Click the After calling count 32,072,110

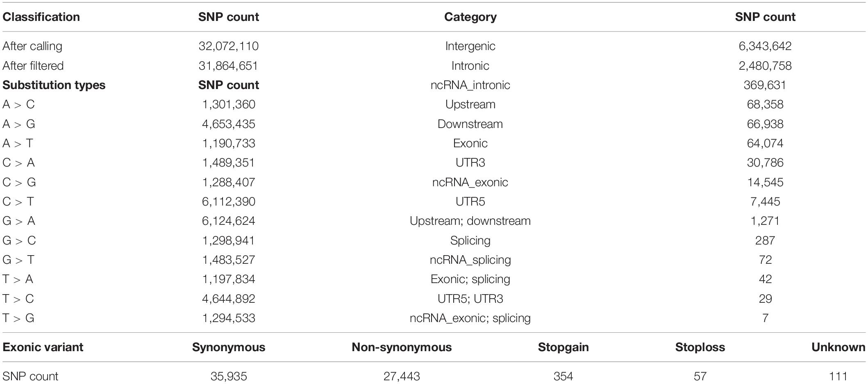[229, 46]
